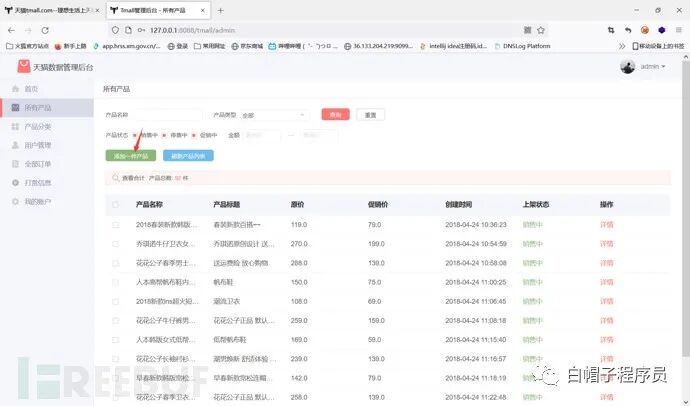Open 首页 in the sidebar

31,89
